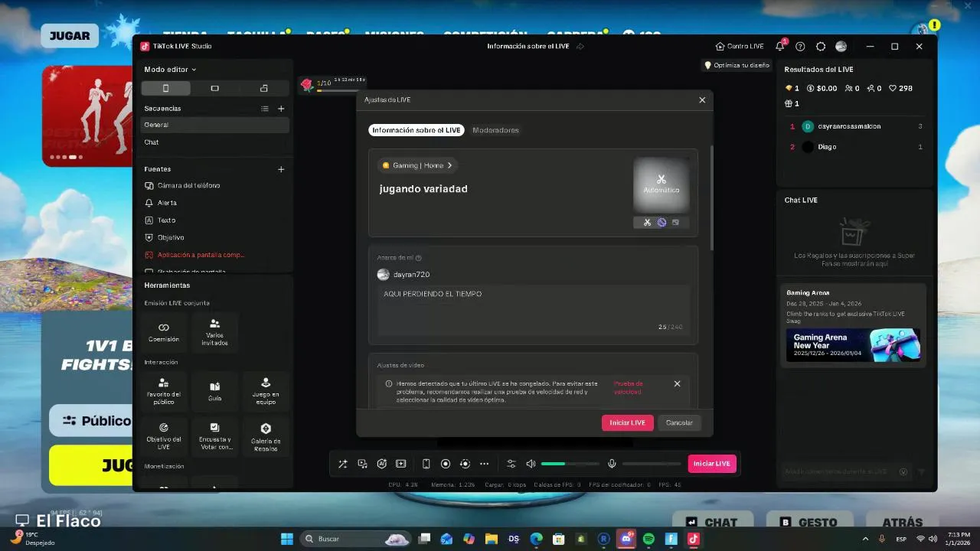Adjust the green speaker volume slider
This screenshot has width=980, height=551.
[x=570, y=464]
